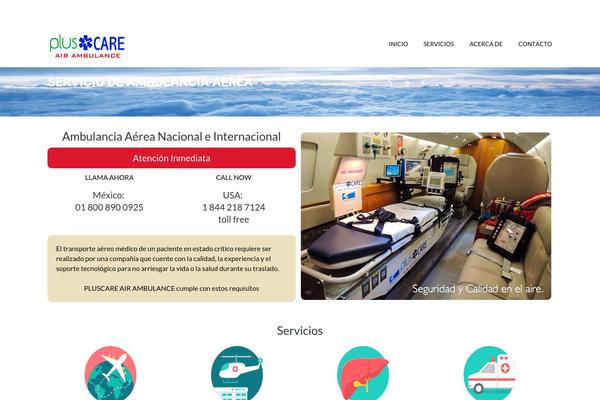The width and height of the screenshot is (600, 400).
Task: Click the LLAMA AHORA label
Action: 109,178
